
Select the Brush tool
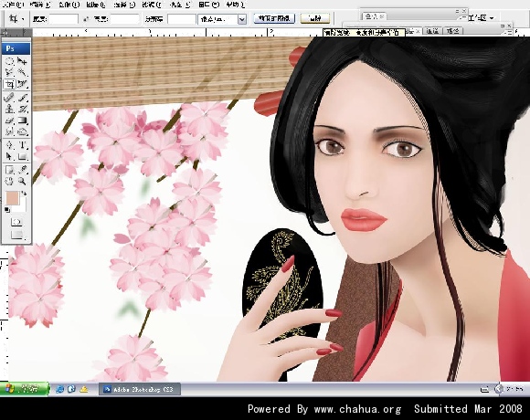pos(22,98)
